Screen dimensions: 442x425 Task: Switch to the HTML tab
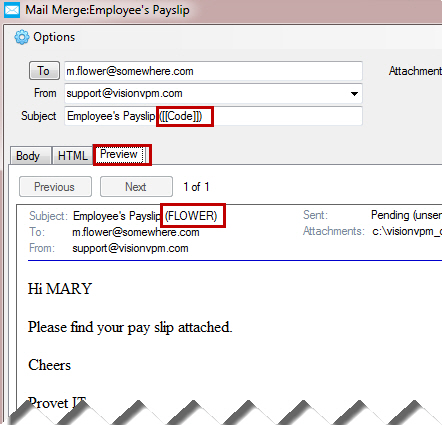(72, 156)
